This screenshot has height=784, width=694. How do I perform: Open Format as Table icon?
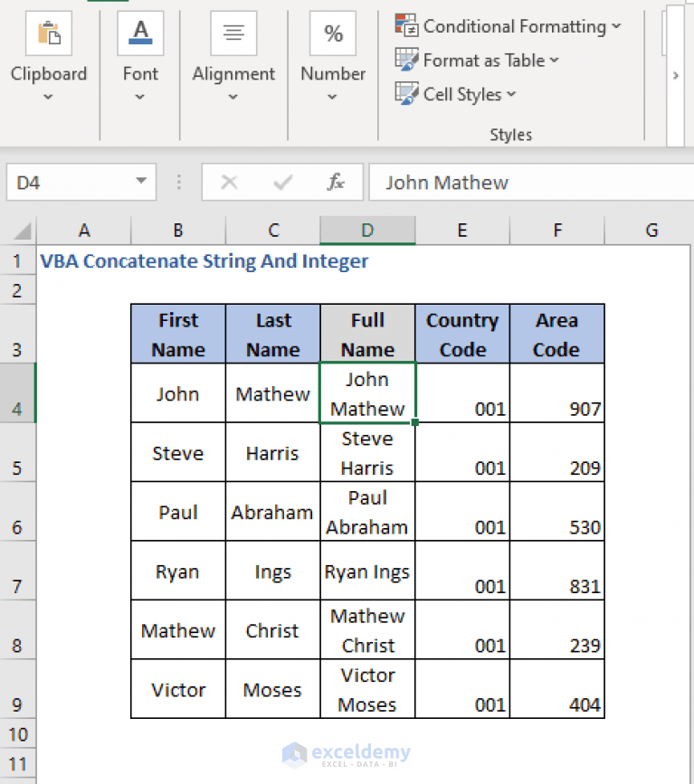click(x=406, y=60)
